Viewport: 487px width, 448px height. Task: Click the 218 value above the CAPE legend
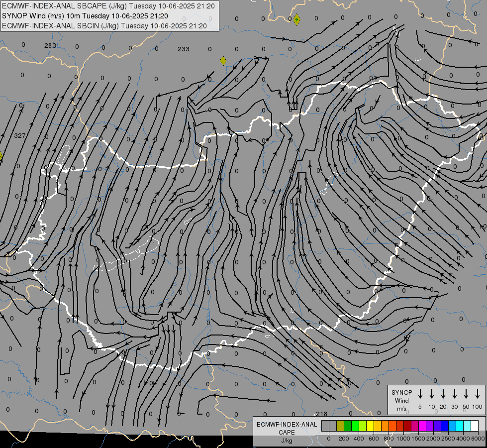(x=321, y=414)
